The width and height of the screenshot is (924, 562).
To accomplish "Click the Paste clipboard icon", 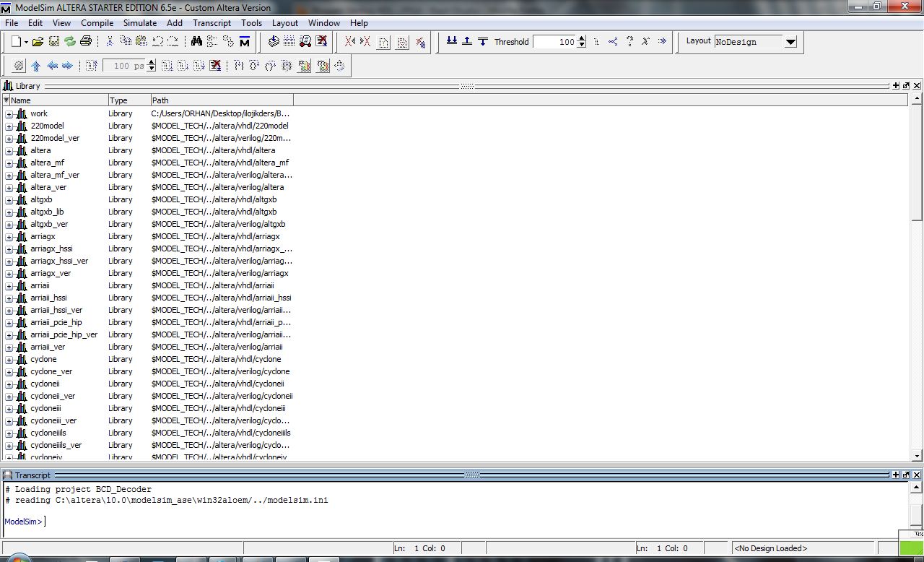I will click(141, 42).
